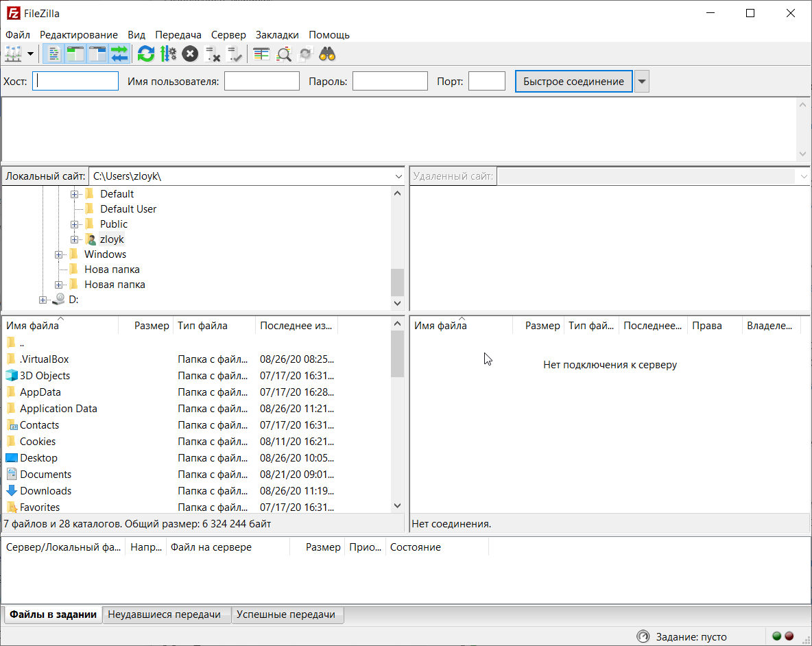This screenshot has height=646, width=812.
Task: Expand the Новая папка tree node
Action: (58, 285)
